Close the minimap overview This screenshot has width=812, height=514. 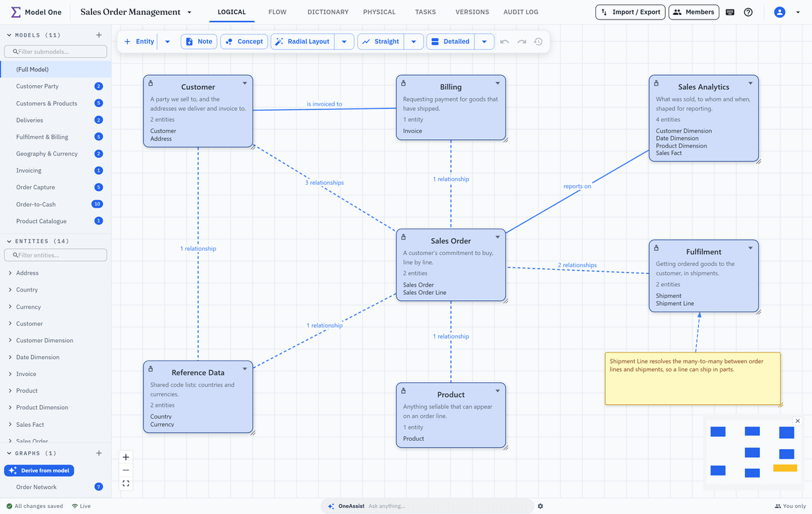(798, 421)
